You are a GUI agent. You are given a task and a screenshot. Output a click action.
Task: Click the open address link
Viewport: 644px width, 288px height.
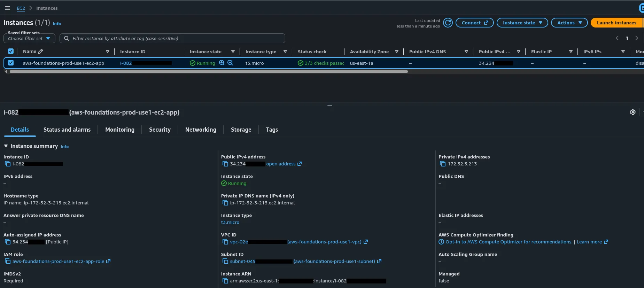coord(284,164)
